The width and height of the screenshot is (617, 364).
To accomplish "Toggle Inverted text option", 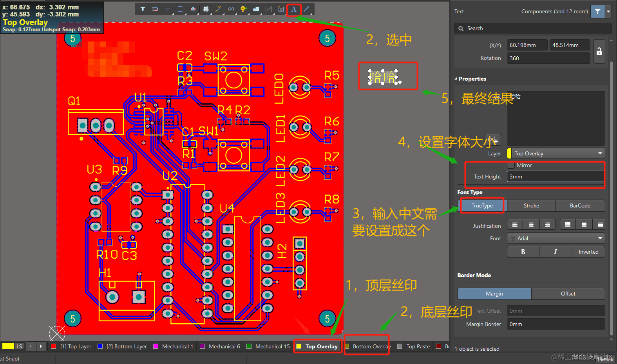I will pos(588,252).
